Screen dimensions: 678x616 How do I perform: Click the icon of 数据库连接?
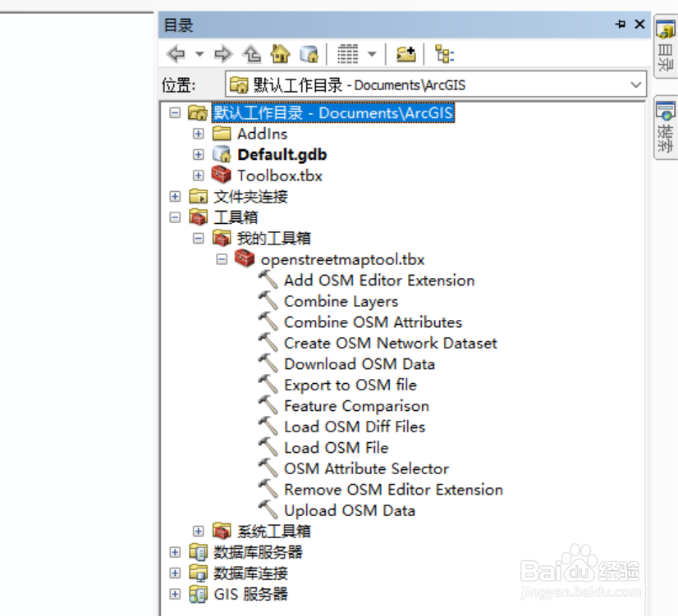[198, 573]
